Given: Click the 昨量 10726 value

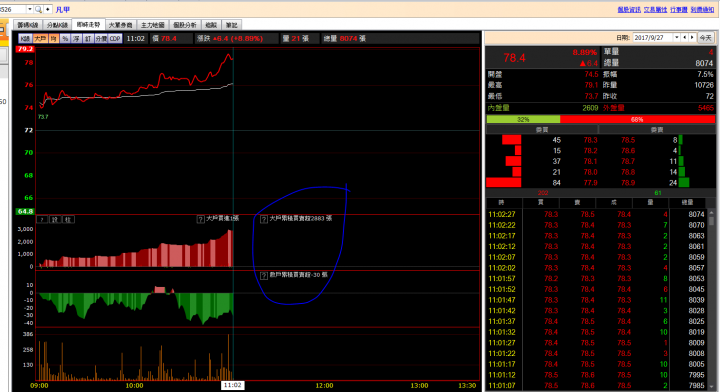Looking at the screenshot, I should tap(703, 85).
